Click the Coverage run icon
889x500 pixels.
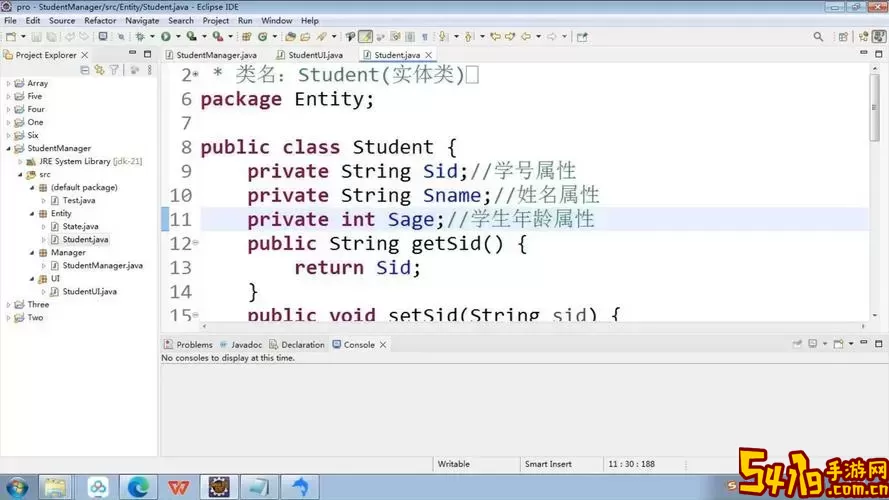192,37
